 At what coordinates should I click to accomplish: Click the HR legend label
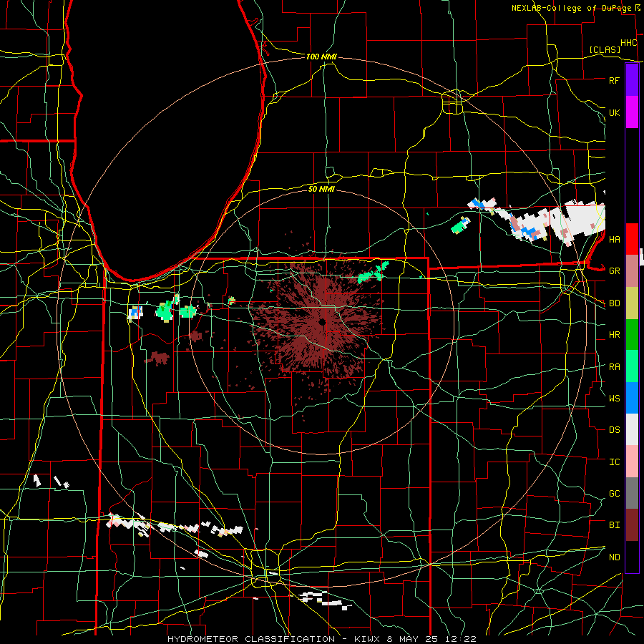tap(614, 335)
